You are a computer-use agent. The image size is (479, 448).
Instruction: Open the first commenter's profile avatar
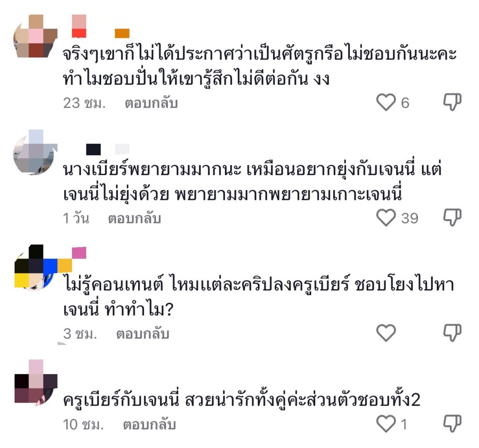[x=36, y=36]
